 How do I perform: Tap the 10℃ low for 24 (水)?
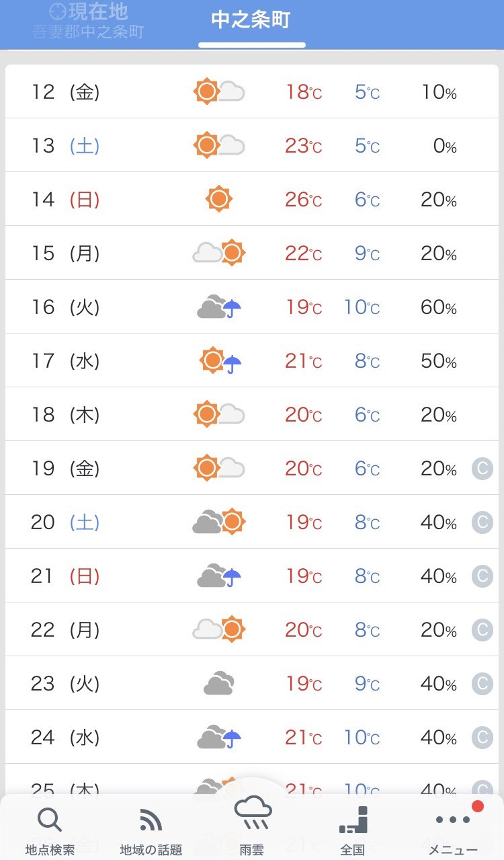362,738
